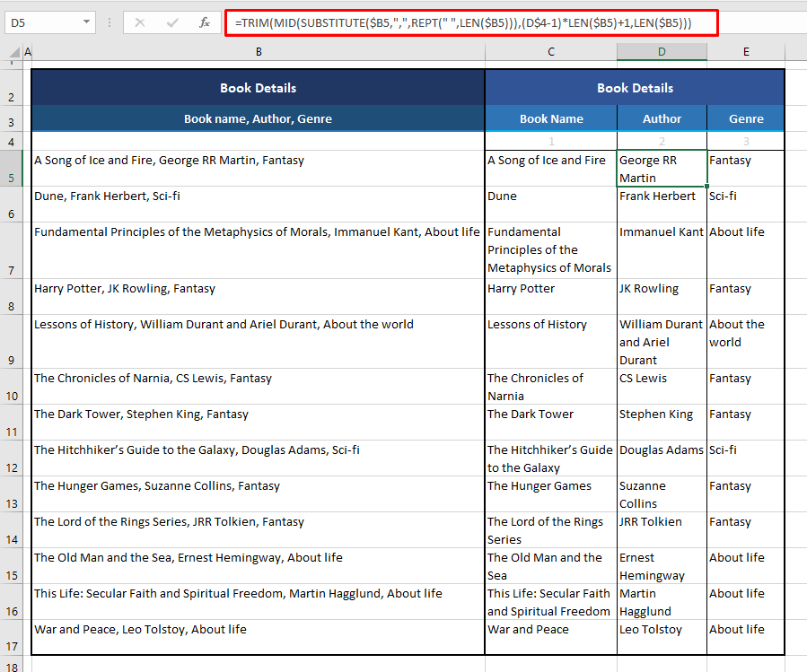
Task: Select row 12 by its row header
Action: click(x=11, y=458)
